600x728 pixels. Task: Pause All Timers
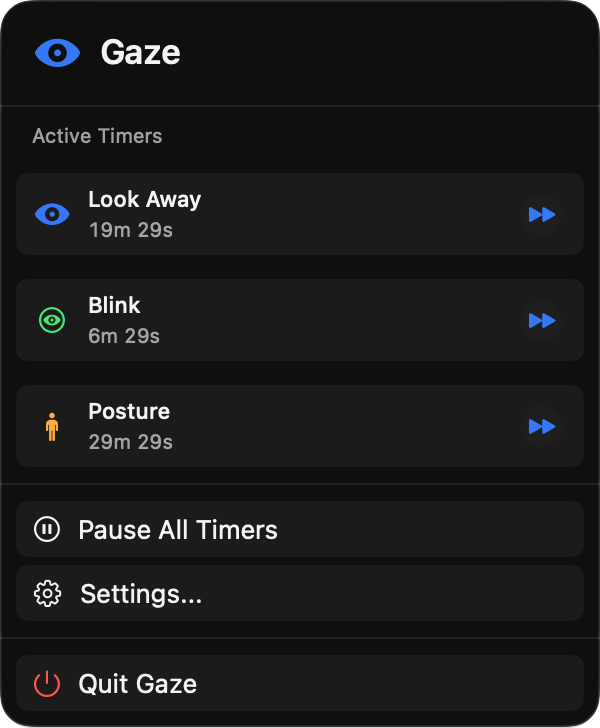click(x=178, y=529)
